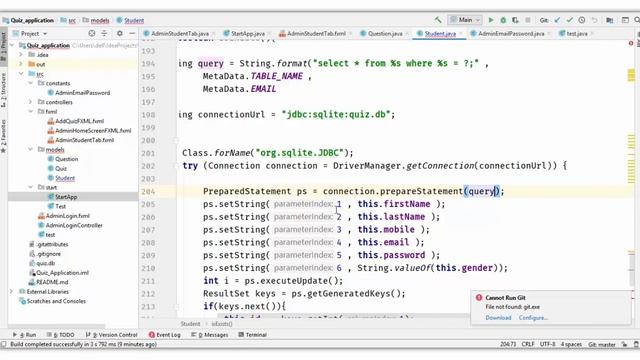The height and width of the screenshot is (360, 640).
Task: Run the Main configuration with the green arrow
Action: click(491, 20)
